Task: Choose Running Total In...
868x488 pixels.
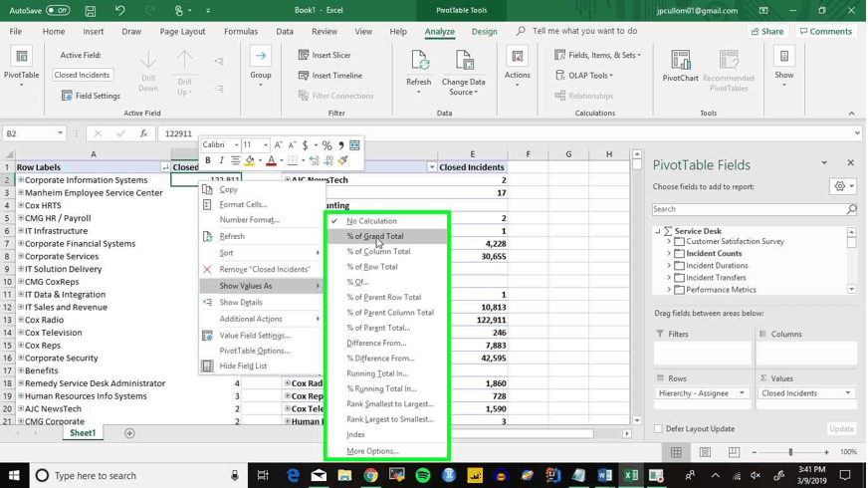Action: click(387, 373)
